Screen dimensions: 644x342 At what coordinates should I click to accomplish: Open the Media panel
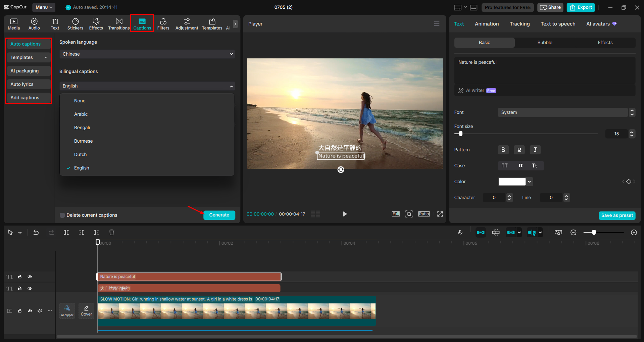point(13,23)
